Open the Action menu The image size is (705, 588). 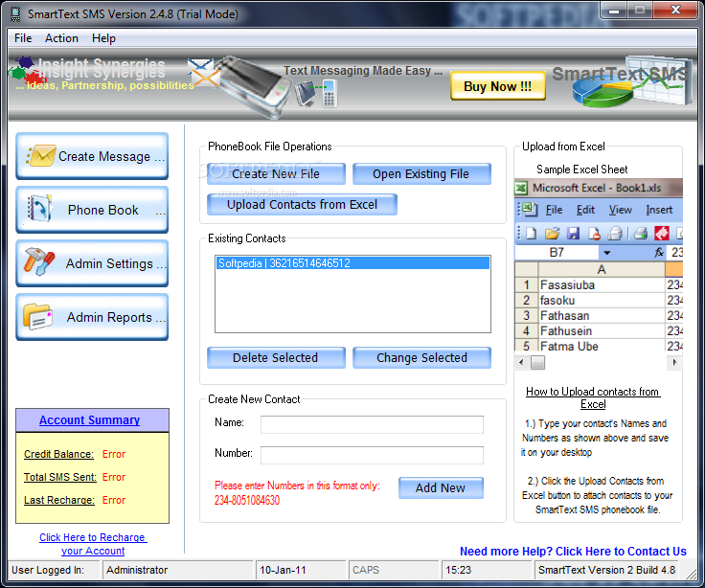click(61, 38)
